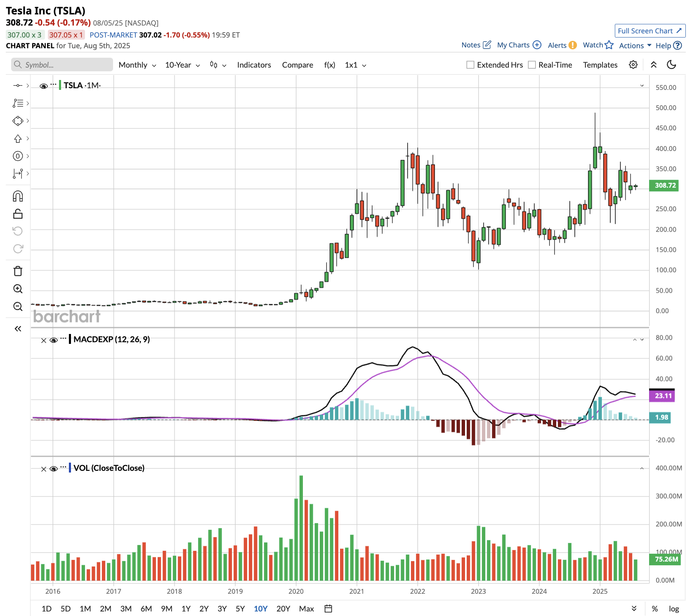Toggle log scale button

click(674, 609)
